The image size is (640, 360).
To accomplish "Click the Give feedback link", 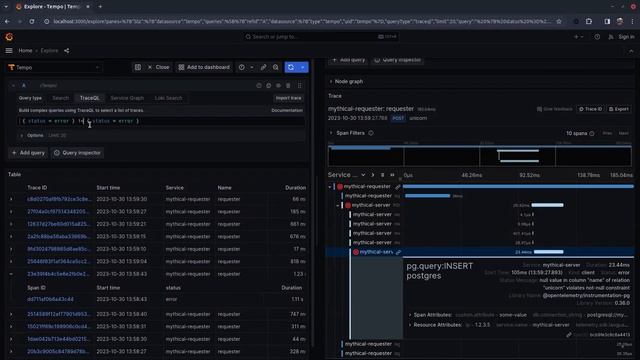I will [554, 109].
